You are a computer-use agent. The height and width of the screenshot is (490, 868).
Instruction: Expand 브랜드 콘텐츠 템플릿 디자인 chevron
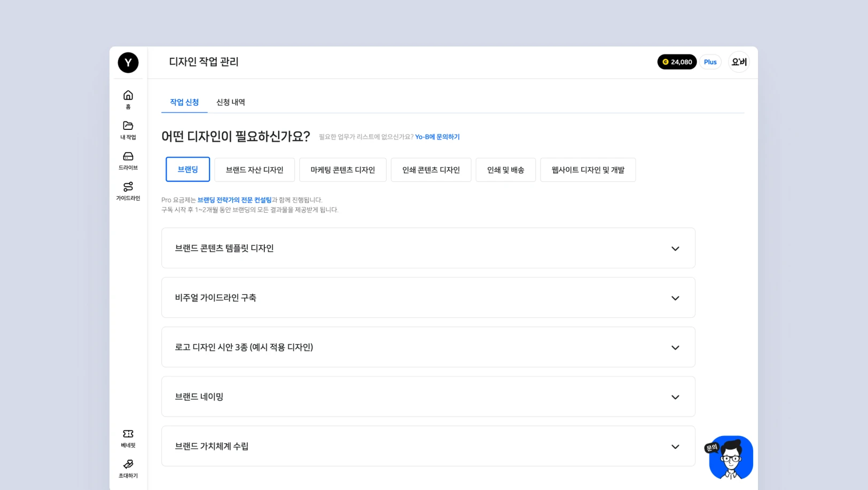point(675,248)
